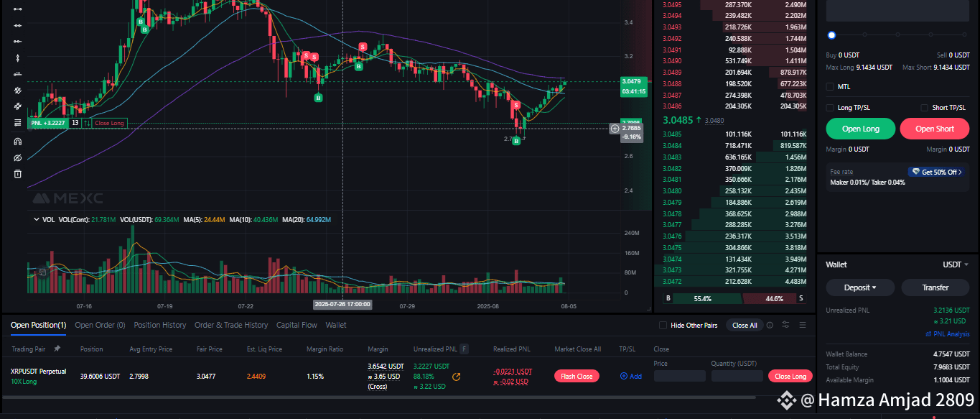This screenshot has width=980, height=419.
Task: Click Close Long label on the chart PNL line
Action: click(109, 124)
